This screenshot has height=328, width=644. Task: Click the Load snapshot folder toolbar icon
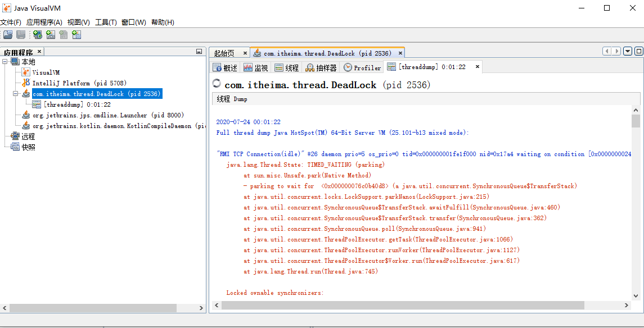pos(8,35)
